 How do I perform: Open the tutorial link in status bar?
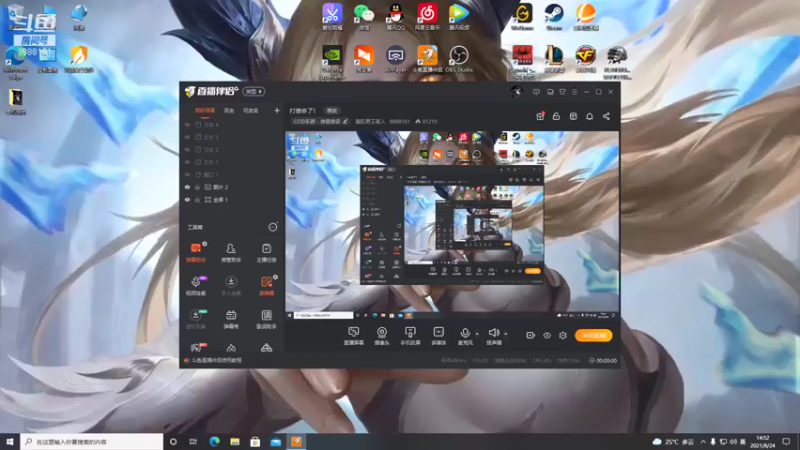pos(216,360)
